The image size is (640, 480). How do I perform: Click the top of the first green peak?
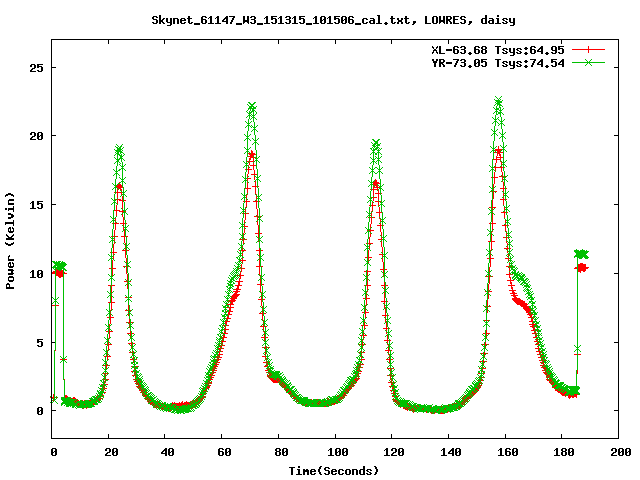(x=120, y=150)
